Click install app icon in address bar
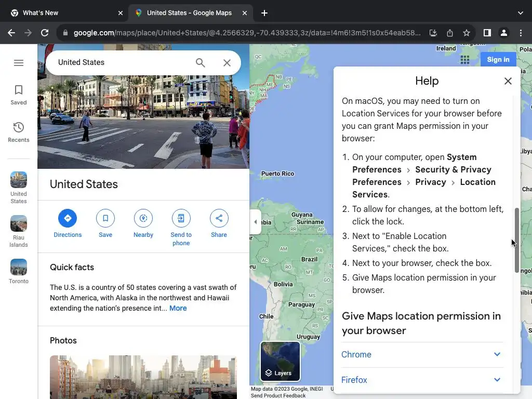 point(433,33)
